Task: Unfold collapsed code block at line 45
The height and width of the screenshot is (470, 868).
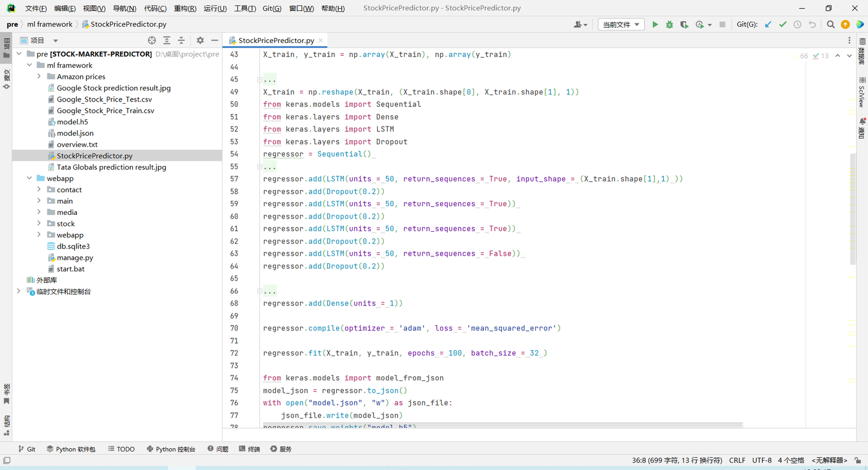Action: click(x=260, y=80)
